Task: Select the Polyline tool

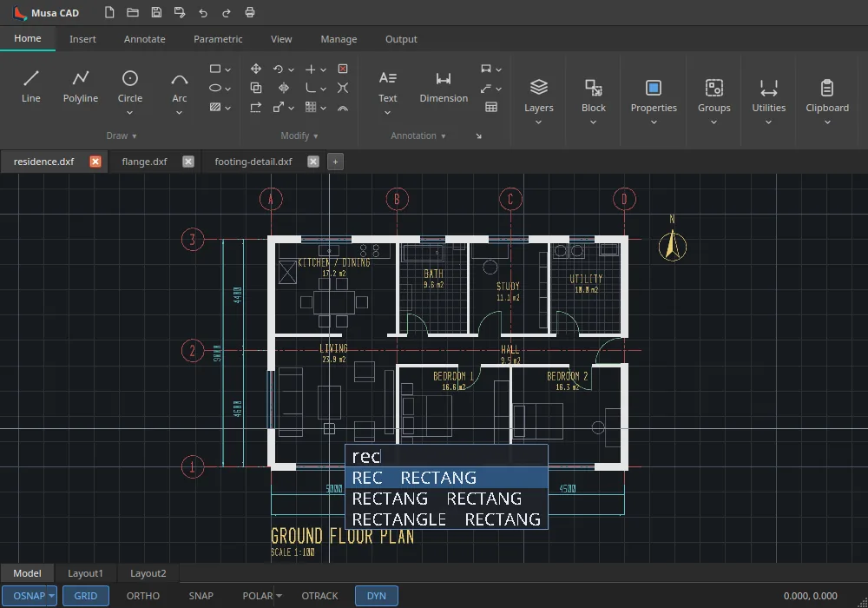Action: click(80, 87)
